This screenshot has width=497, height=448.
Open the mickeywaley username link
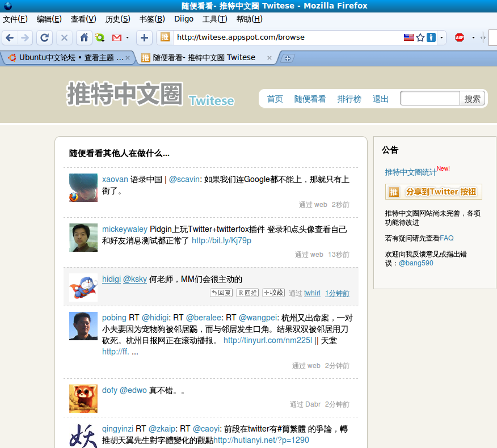[125, 229]
